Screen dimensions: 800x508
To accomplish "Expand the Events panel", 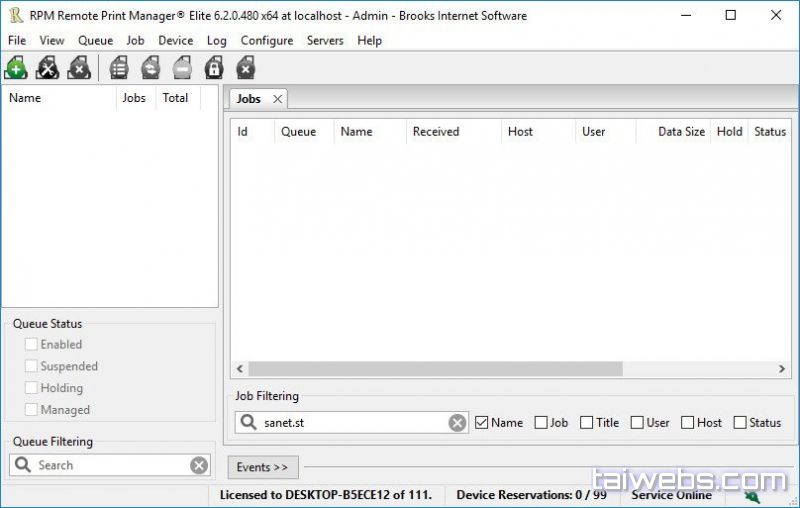I will pos(263,467).
